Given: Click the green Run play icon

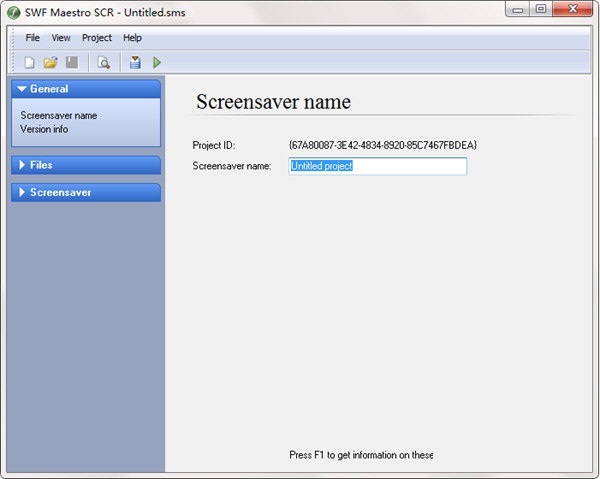Looking at the screenshot, I should point(157,62).
